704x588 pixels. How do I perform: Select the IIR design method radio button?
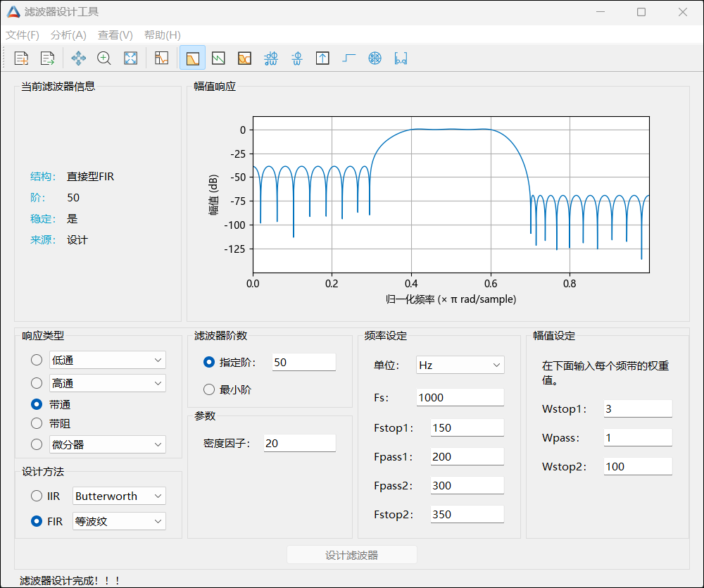[37, 496]
